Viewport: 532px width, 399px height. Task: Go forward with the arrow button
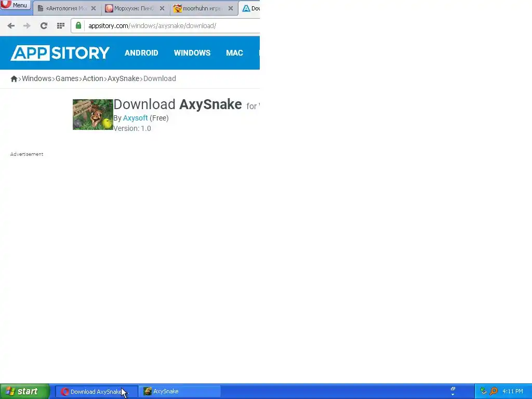[x=27, y=26]
